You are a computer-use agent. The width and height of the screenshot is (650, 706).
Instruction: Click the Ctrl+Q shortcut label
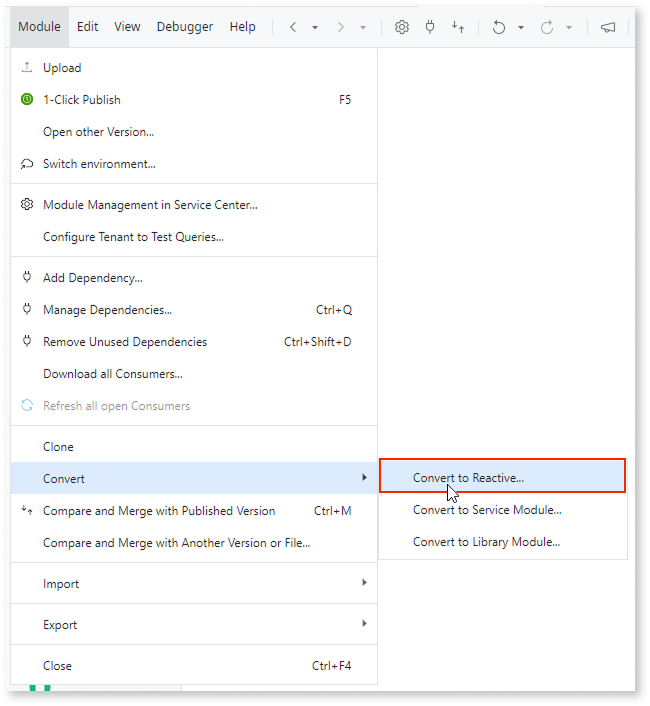tap(334, 310)
